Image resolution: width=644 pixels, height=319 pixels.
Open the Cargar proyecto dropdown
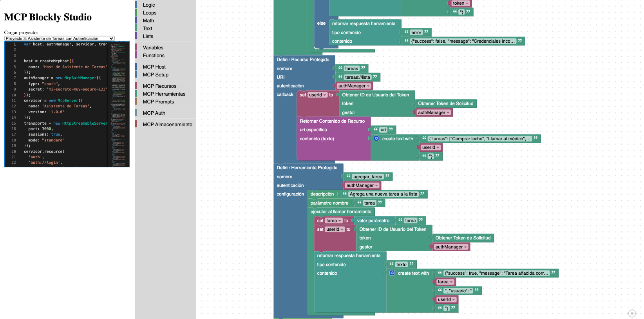coord(60,38)
